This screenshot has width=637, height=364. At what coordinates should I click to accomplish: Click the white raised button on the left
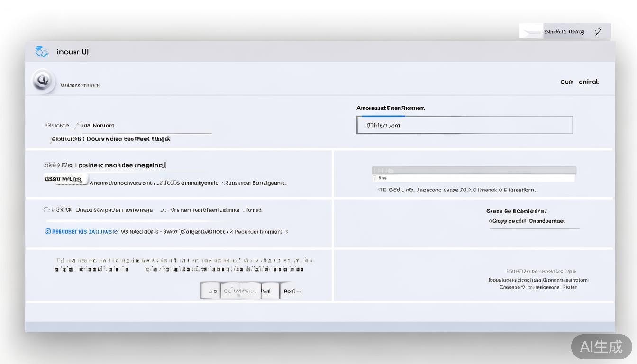[66, 179]
